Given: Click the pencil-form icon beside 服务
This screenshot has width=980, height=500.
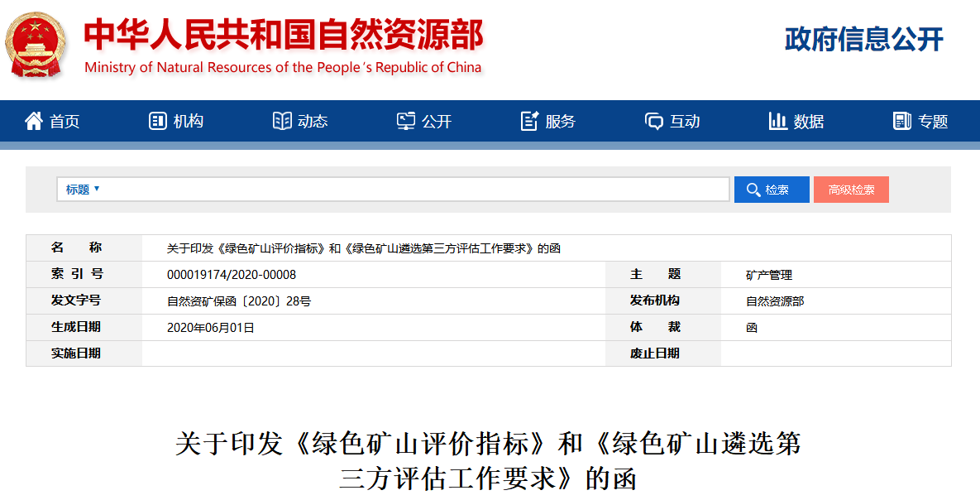Looking at the screenshot, I should click(x=529, y=122).
